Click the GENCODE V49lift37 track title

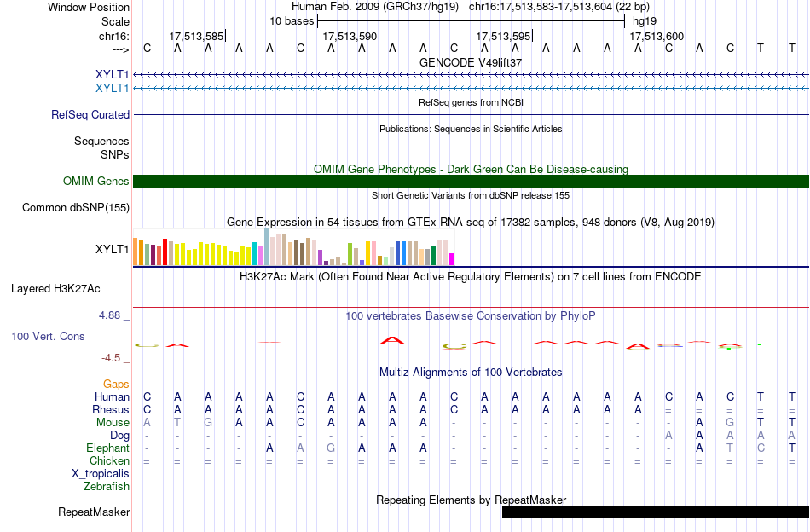coord(471,62)
